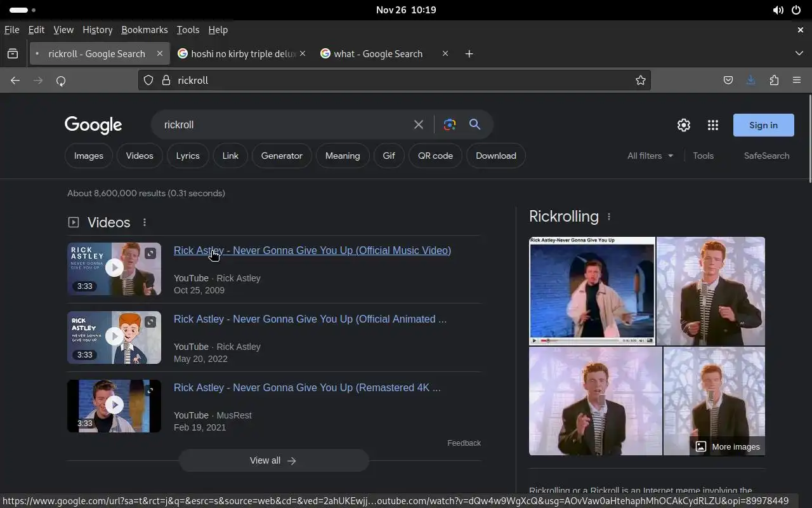Open the History menu
This screenshot has width=812, height=508.
pos(98,30)
